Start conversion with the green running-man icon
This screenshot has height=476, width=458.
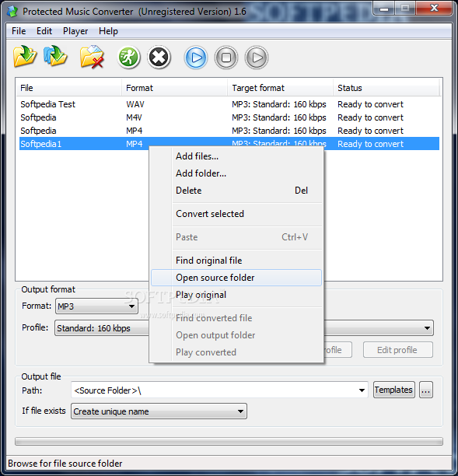pos(128,57)
